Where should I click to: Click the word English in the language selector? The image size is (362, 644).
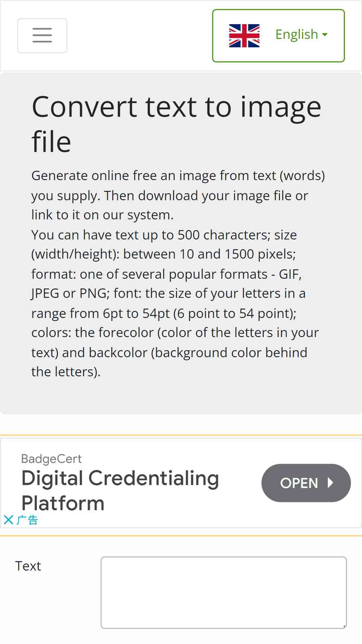pos(296,34)
